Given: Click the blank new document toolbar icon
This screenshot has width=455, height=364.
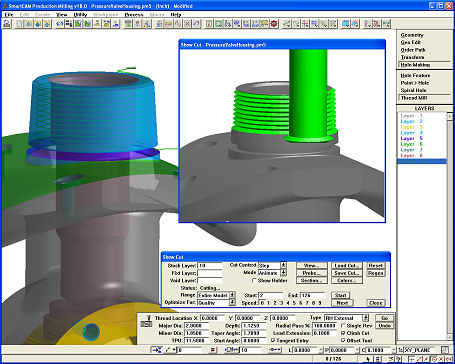Looking at the screenshot, I should click(x=20, y=24).
